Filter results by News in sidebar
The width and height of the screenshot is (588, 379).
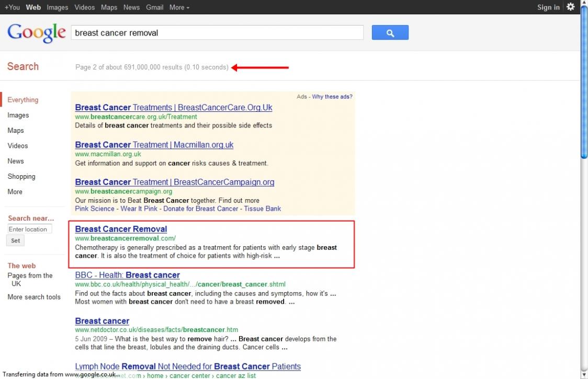point(15,161)
